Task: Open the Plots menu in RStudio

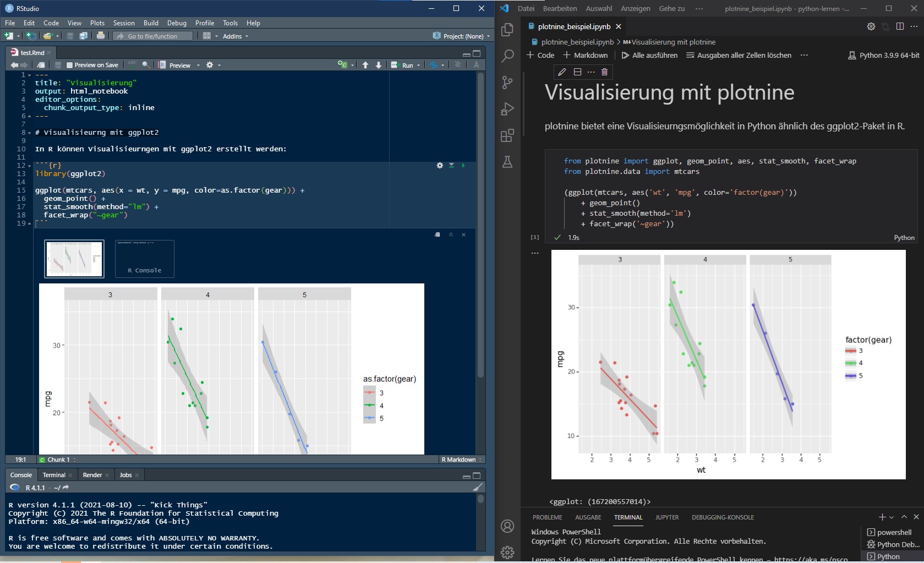Action: (97, 23)
